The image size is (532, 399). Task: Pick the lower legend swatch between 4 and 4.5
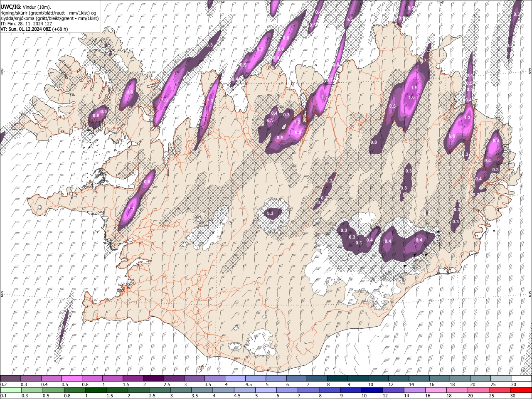(223, 390)
